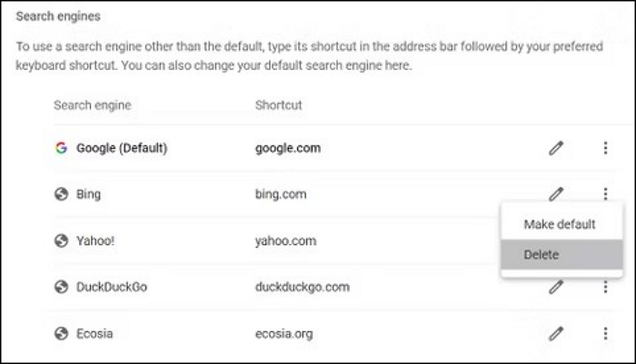Click the ecosia.org shortcut text
The image size is (636, 364).
click(x=283, y=333)
